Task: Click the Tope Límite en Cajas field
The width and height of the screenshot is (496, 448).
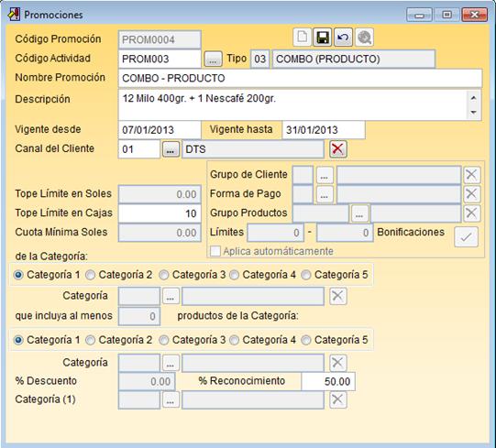Action: [x=160, y=213]
